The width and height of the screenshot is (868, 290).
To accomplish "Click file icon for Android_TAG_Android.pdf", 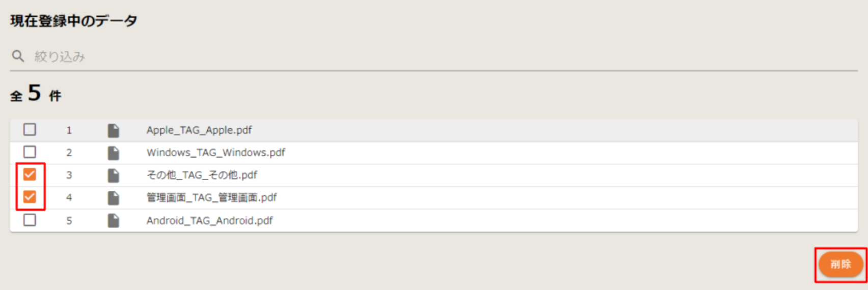I will pos(113,220).
